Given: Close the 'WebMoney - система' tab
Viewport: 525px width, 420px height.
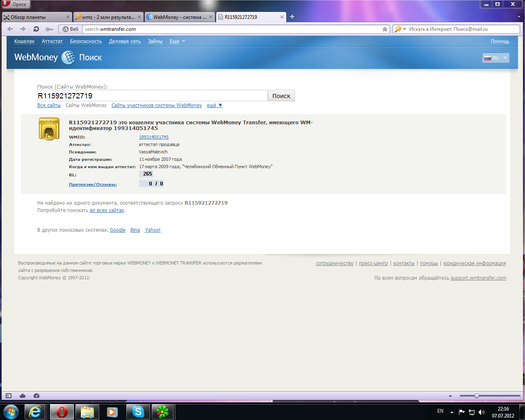Looking at the screenshot, I should 211,17.
